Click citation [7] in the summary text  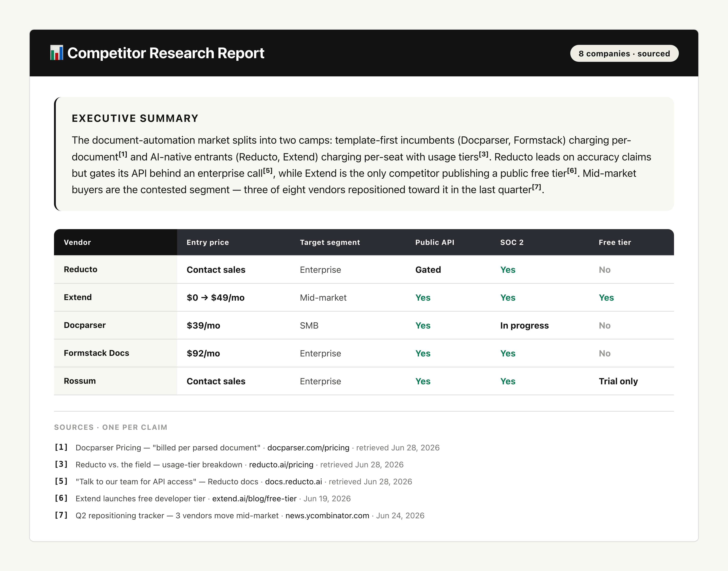tap(537, 187)
